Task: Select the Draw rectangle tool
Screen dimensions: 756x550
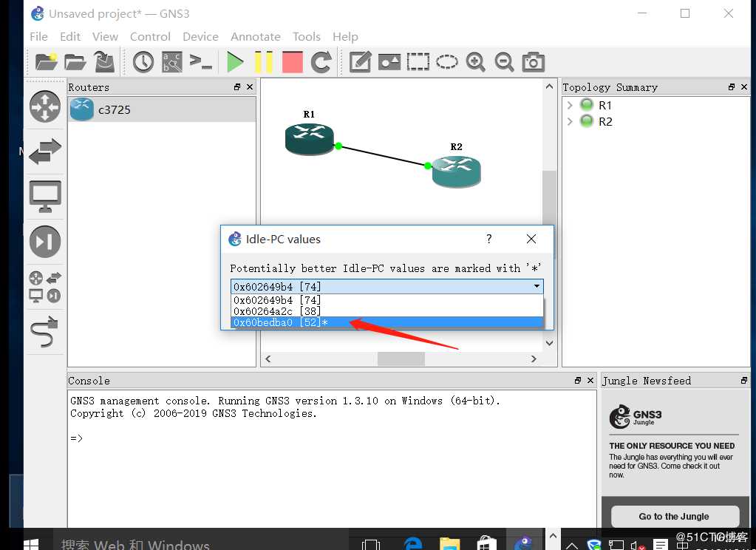Action: point(418,62)
